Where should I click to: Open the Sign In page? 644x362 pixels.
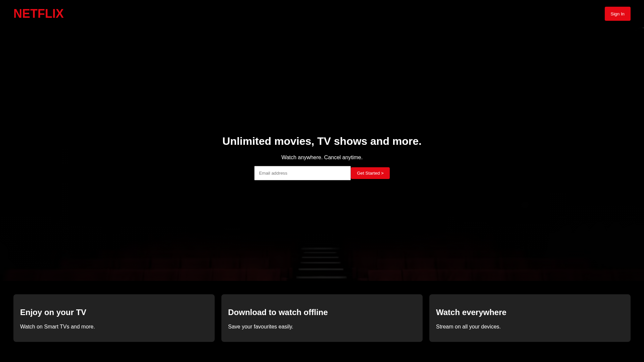point(618,14)
